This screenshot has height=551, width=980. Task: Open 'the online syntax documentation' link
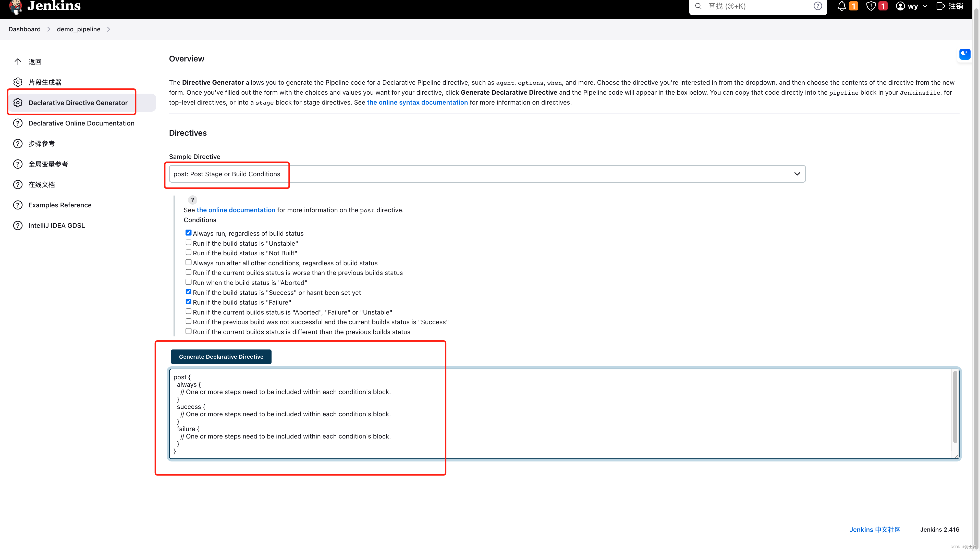coord(417,102)
